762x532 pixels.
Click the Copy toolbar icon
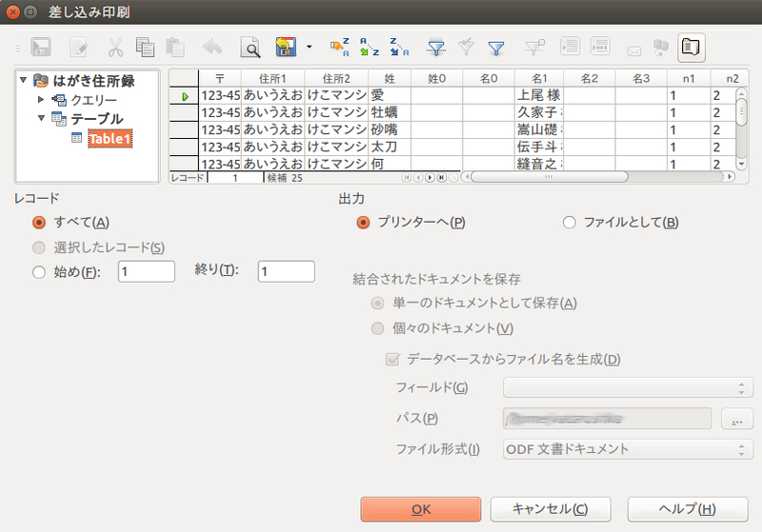pyautogui.click(x=145, y=47)
